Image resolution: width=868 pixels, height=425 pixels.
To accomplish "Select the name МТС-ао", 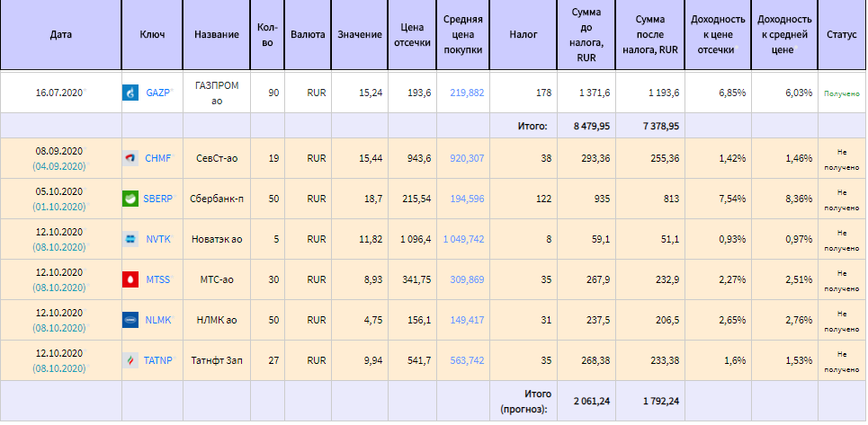I will [217, 279].
